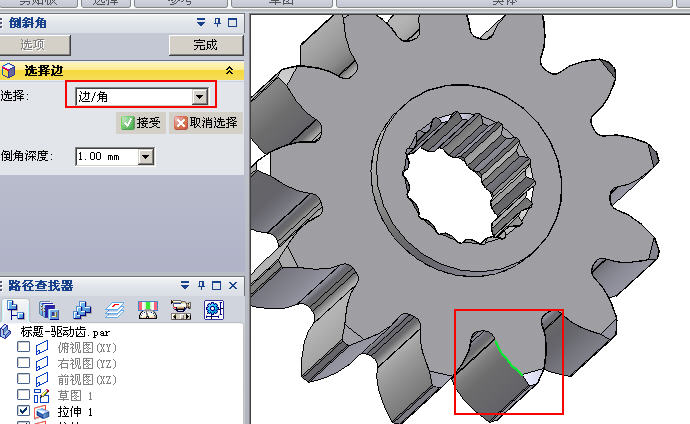Show the 右视图(YZ) plane checkbox

[x=23, y=362]
